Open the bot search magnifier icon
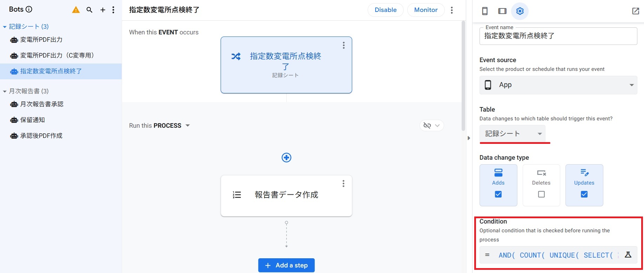Screen dimensions: 644x273 (x=89, y=10)
